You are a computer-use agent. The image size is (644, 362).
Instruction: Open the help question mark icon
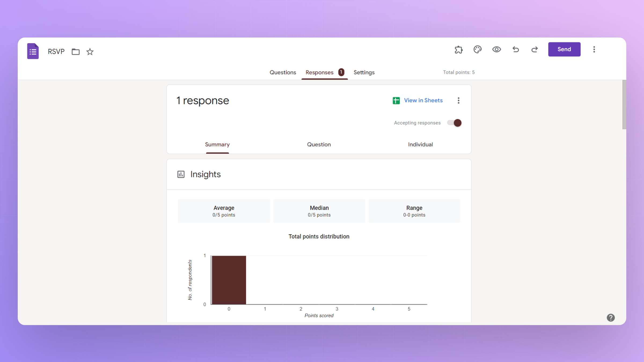pyautogui.click(x=611, y=318)
